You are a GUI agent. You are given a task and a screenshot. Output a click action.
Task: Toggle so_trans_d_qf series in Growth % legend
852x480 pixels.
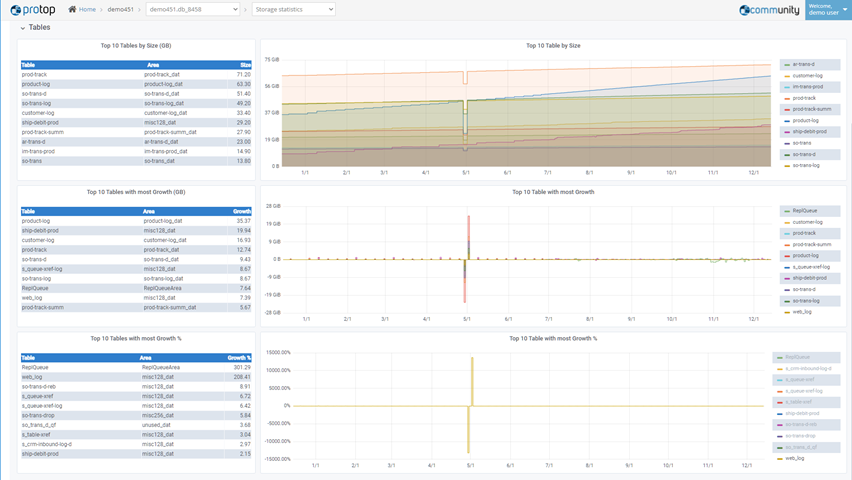click(801, 447)
